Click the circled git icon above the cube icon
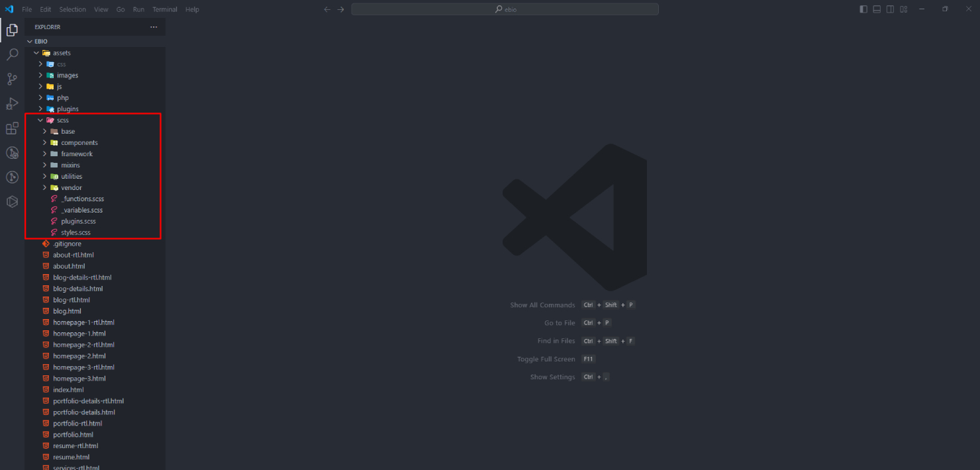The image size is (980, 470). click(x=12, y=177)
